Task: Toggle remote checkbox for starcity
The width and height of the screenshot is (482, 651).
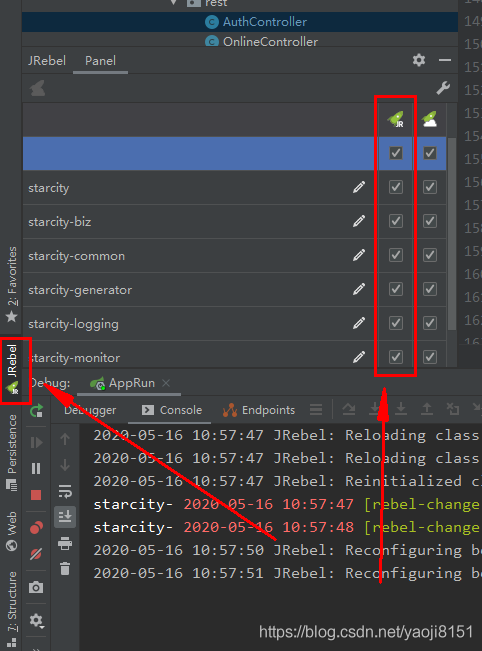Action: 430,187
